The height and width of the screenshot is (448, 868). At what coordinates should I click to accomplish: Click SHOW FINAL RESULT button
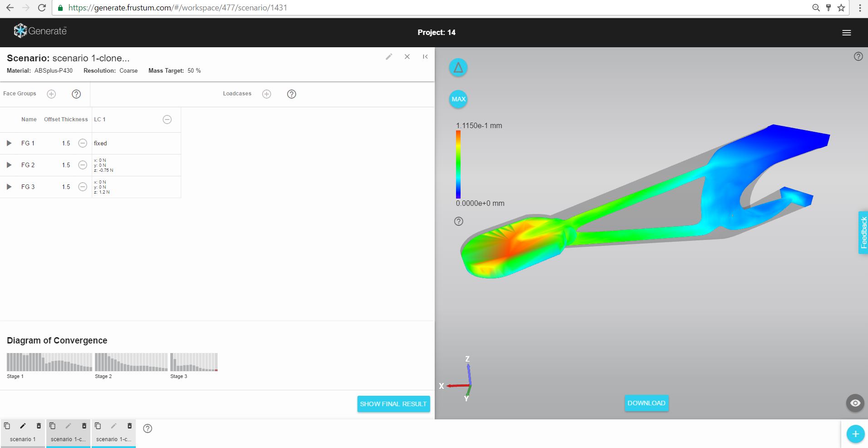click(x=393, y=404)
